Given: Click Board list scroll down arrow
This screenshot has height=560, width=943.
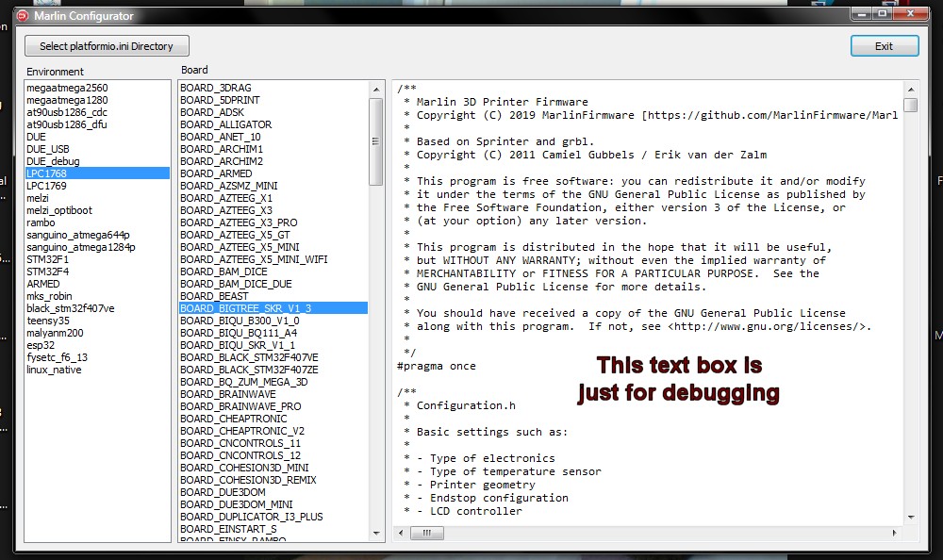Looking at the screenshot, I should (x=376, y=533).
